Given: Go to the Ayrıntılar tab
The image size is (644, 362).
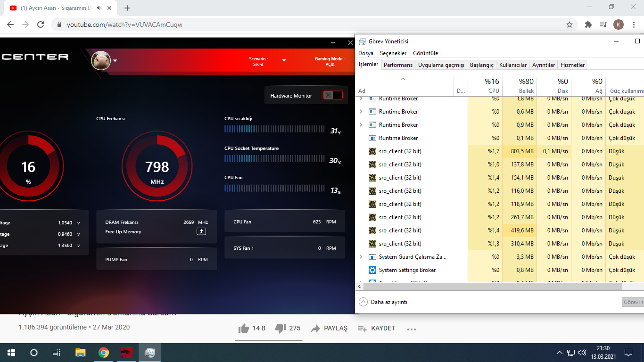Looking at the screenshot, I should (544, 65).
